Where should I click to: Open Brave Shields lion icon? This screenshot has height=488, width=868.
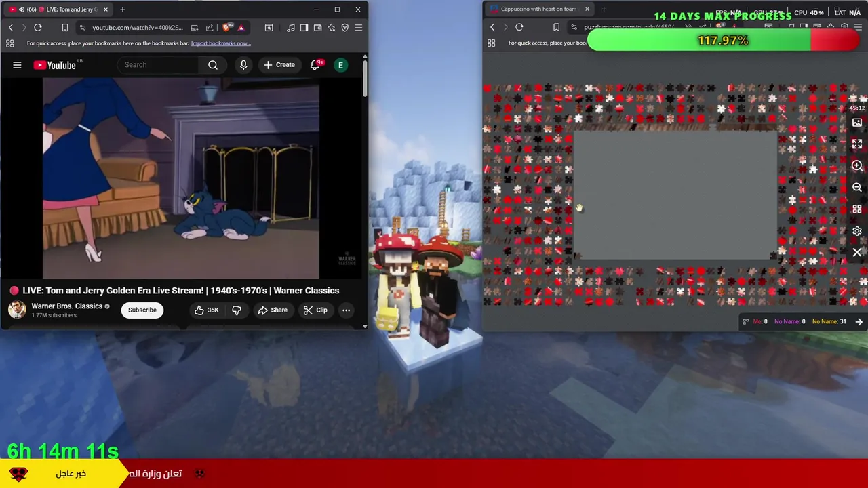click(x=226, y=28)
